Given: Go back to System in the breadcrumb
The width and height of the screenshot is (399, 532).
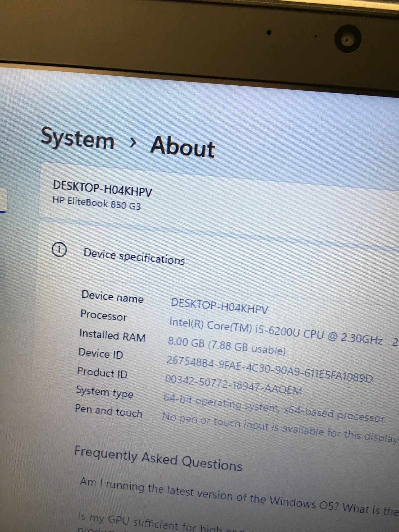Looking at the screenshot, I should (x=77, y=139).
